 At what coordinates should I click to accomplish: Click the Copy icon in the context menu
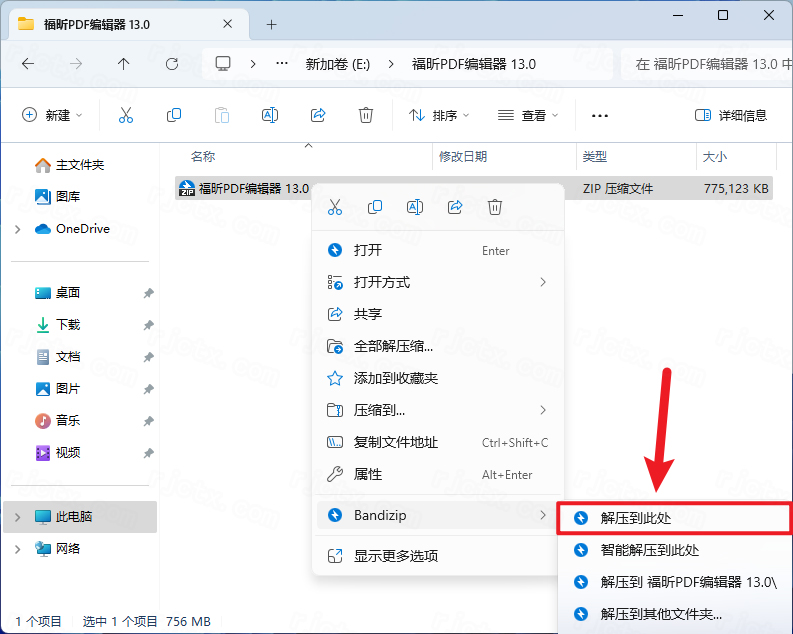pyautogui.click(x=375, y=207)
